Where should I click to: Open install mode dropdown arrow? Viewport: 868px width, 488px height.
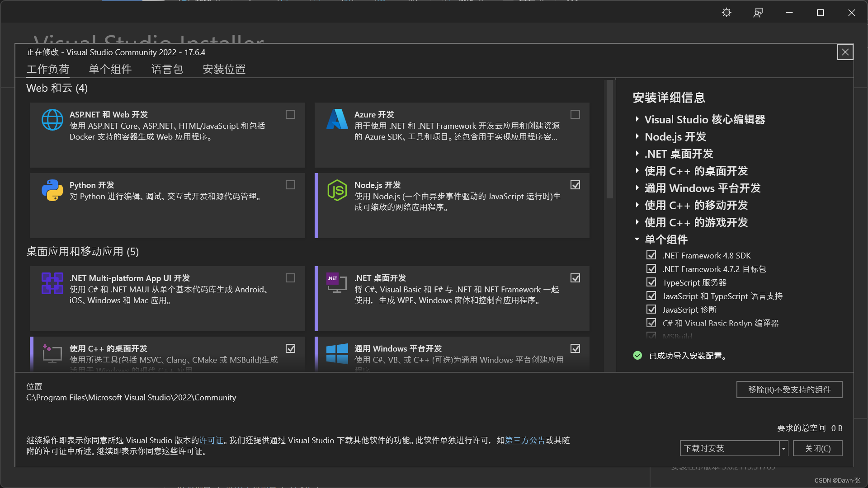click(x=783, y=448)
